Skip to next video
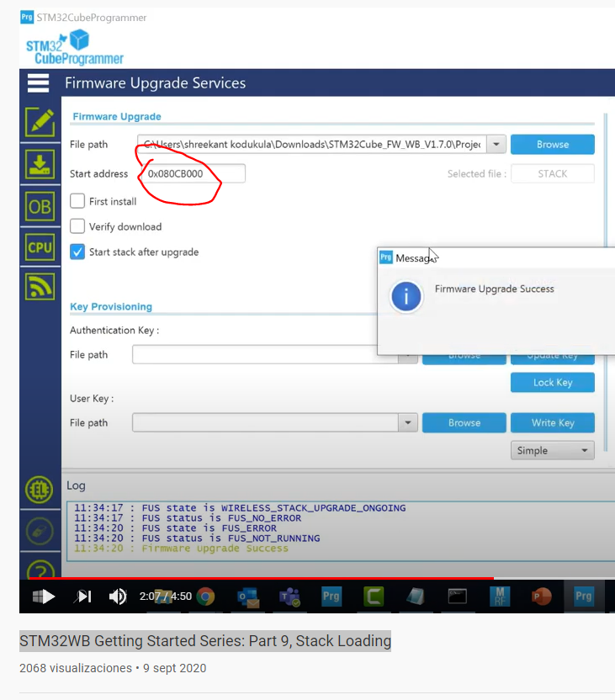This screenshot has height=700, width=615. [x=83, y=596]
